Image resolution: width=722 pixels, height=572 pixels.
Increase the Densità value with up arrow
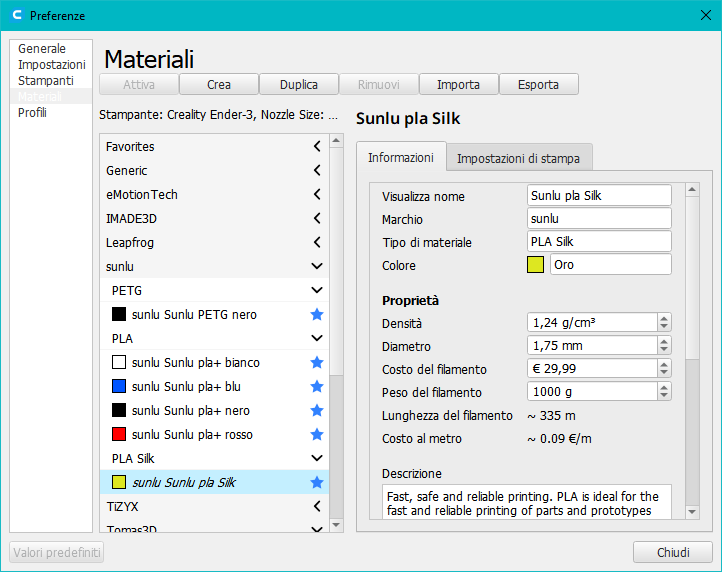coord(664,318)
